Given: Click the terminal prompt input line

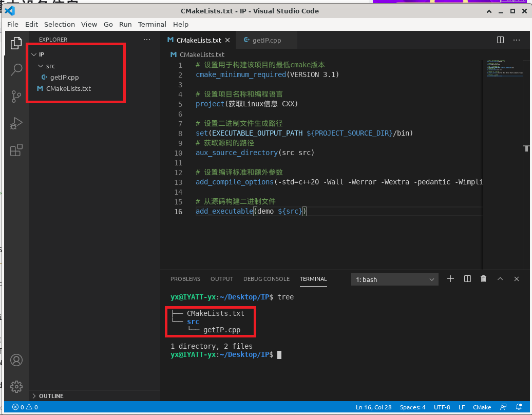Looking at the screenshot, I should click(225, 354).
